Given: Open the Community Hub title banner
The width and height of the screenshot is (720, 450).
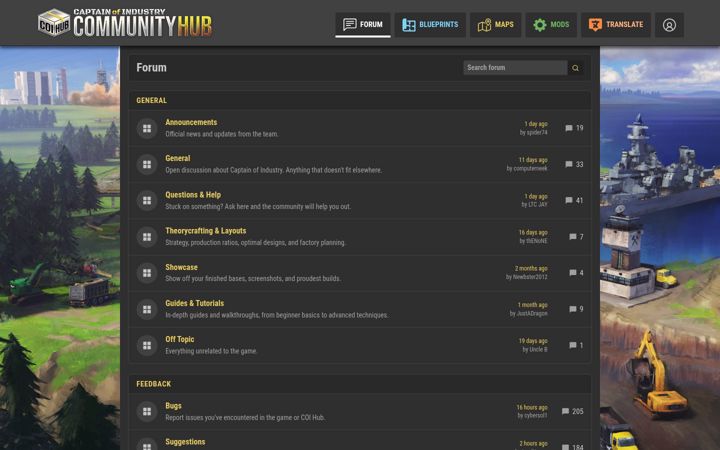Looking at the screenshot, I should 142,22.
